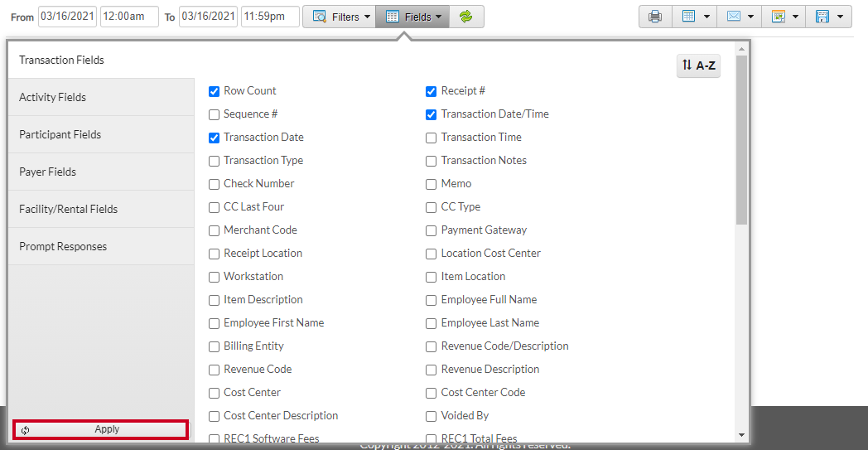The image size is (868, 450).
Task: Expand the schedule dropdown arrow
Action: 795,17
